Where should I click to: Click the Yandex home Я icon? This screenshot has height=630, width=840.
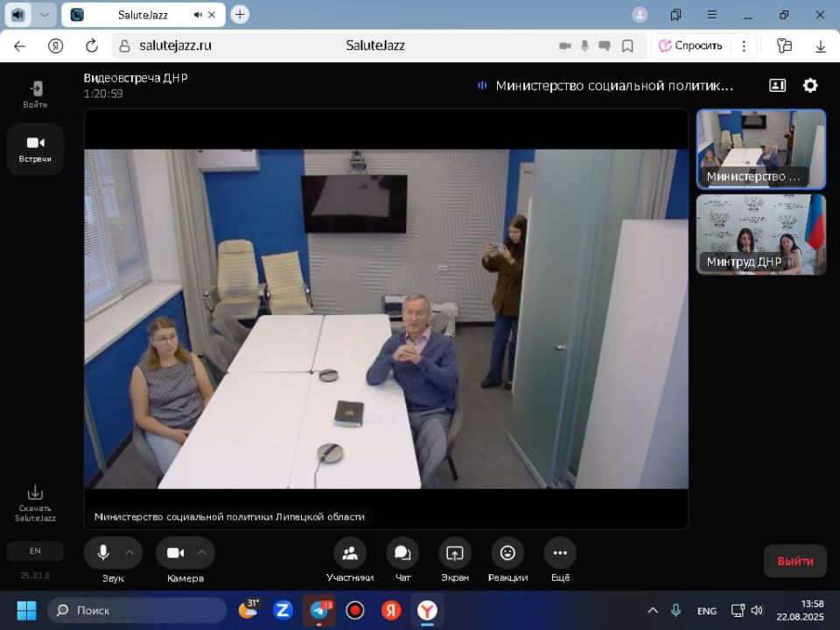(55, 46)
